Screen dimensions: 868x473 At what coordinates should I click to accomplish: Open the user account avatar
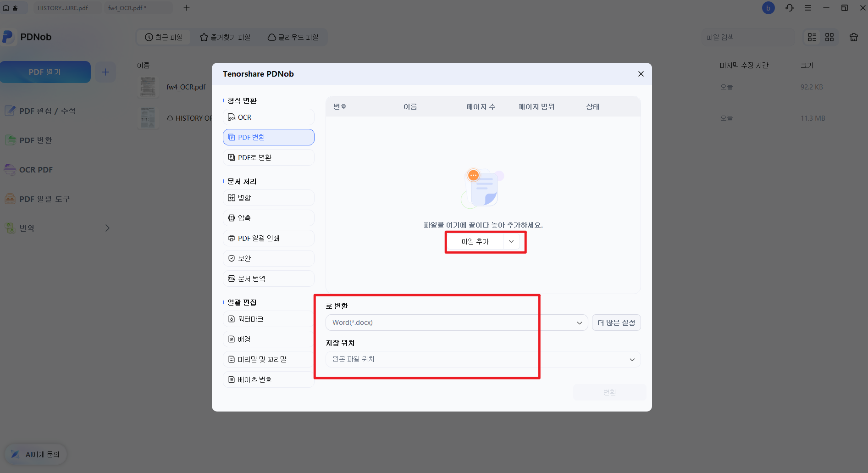click(x=768, y=8)
